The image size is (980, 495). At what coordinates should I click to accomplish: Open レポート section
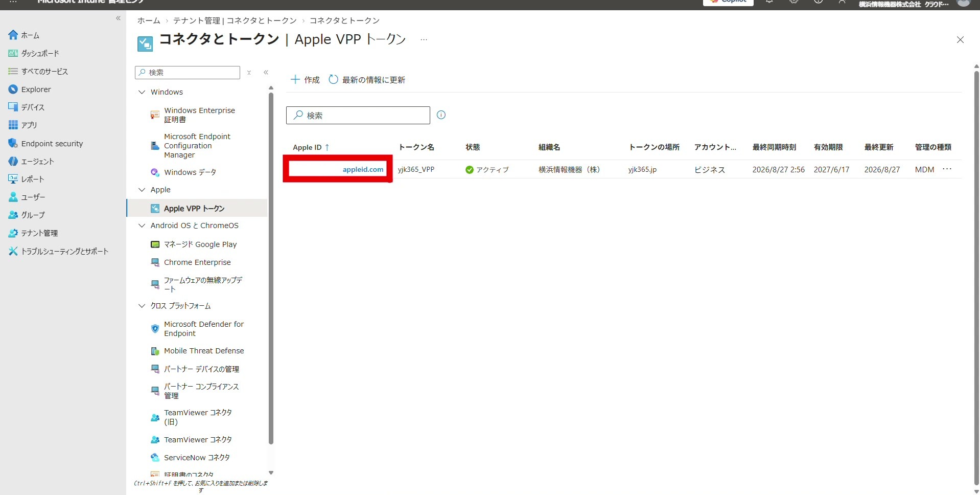27,179
